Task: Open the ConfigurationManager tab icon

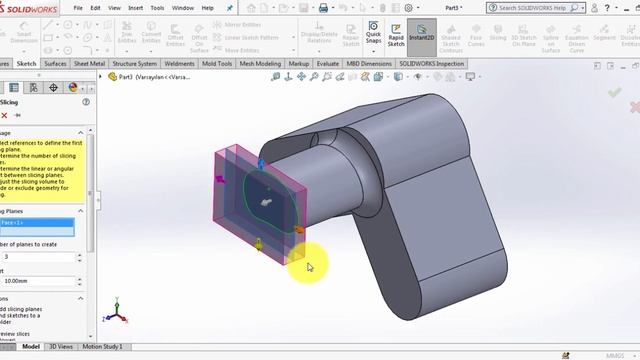Action: point(33,87)
